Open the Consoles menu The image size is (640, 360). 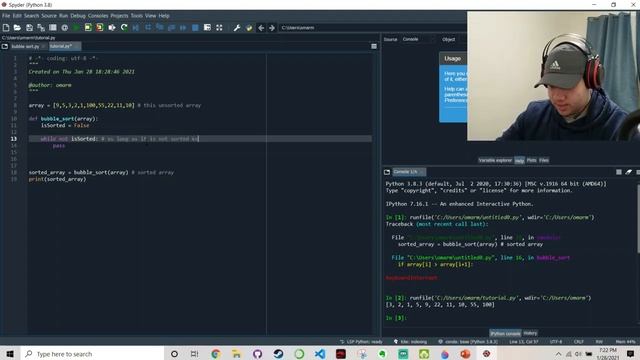[98, 16]
